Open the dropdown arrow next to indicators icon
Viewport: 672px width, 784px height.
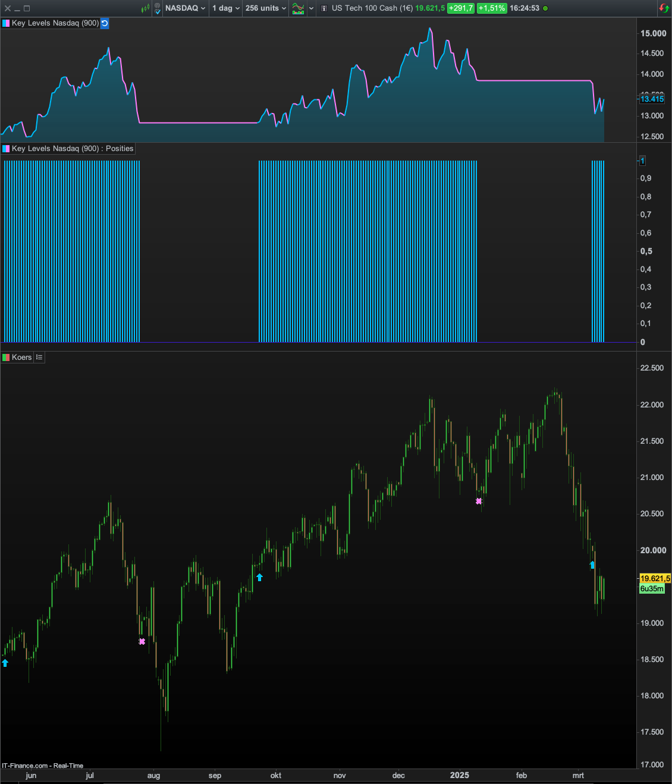pyautogui.click(x=311, y=8)
